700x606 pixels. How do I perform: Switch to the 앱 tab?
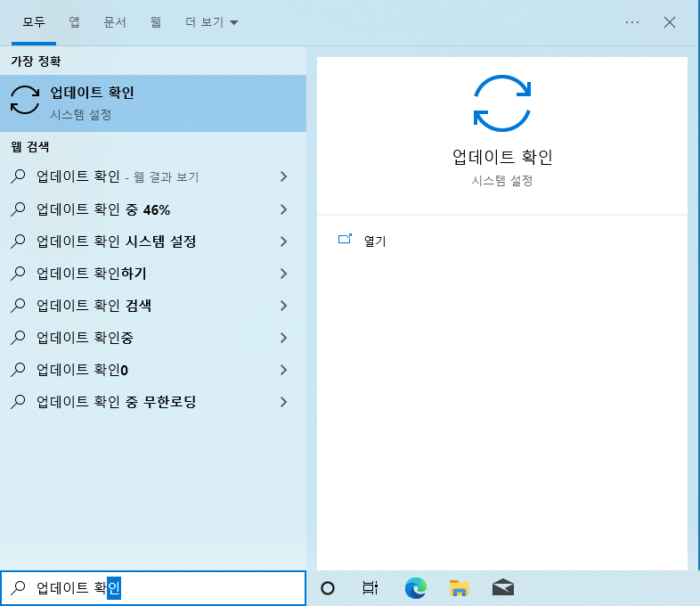coord(74,22)
